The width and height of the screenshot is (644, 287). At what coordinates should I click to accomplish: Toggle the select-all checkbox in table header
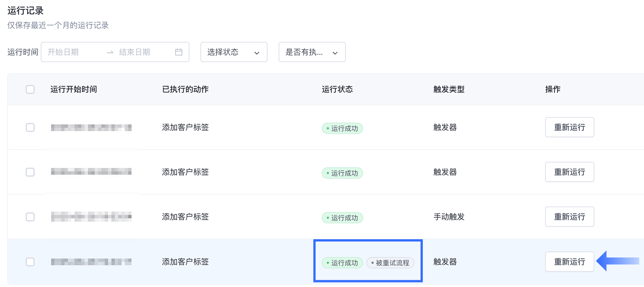click(30, 89)
